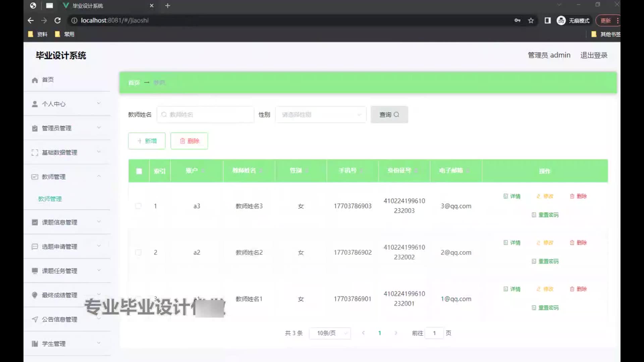Click the red 删除 batch delete button
644x362 pixels.
(189, 141)
